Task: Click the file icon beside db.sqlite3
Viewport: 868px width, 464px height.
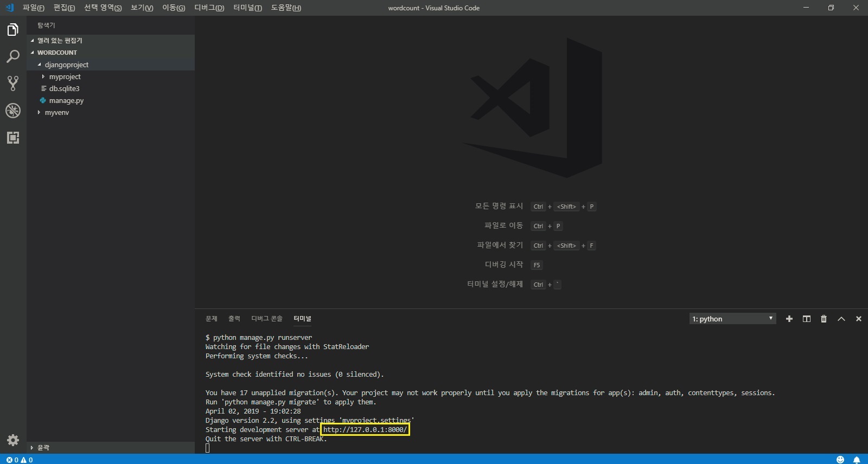Action: pyautogui.click(x=43, y=88)
